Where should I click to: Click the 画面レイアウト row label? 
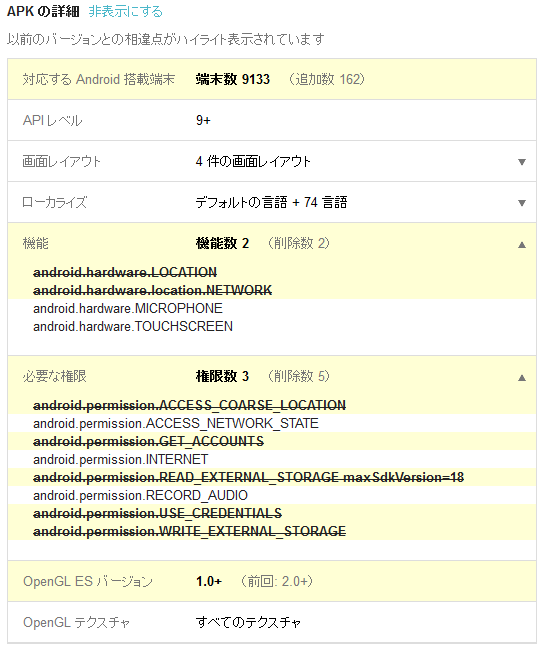tap(61, 161)
